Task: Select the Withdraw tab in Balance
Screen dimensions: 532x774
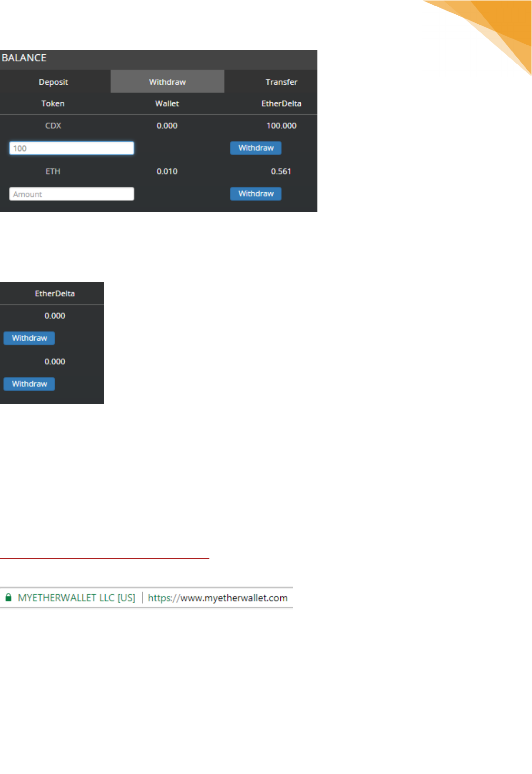Action: 167,82
